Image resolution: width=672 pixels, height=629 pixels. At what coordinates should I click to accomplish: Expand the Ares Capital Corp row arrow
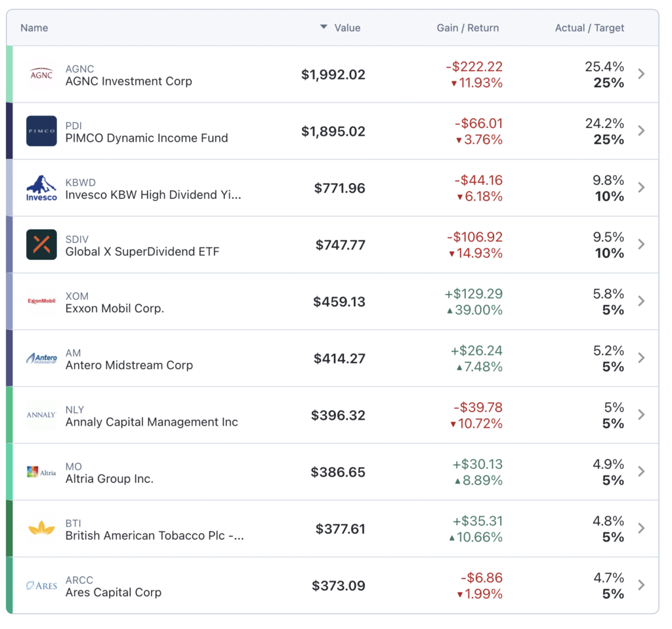point(641,585)
